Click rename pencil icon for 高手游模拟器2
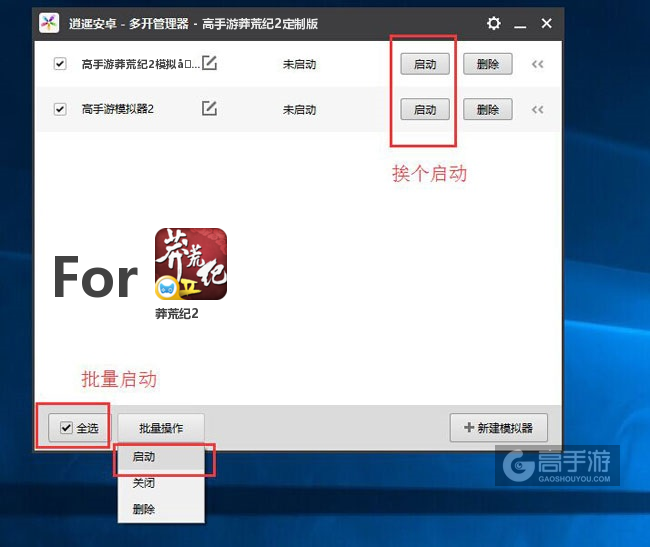Screen dimensions: 650x547 tap(209, 109)
